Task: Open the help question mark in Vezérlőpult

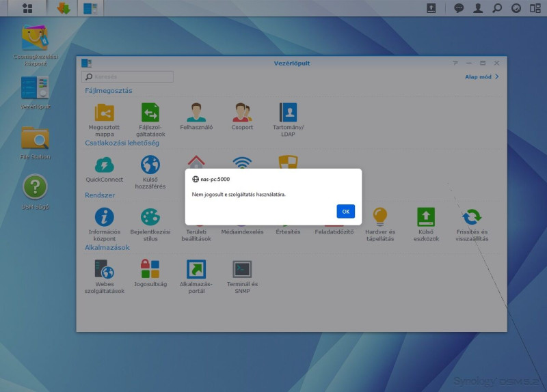Action: (x=455, y=63)
